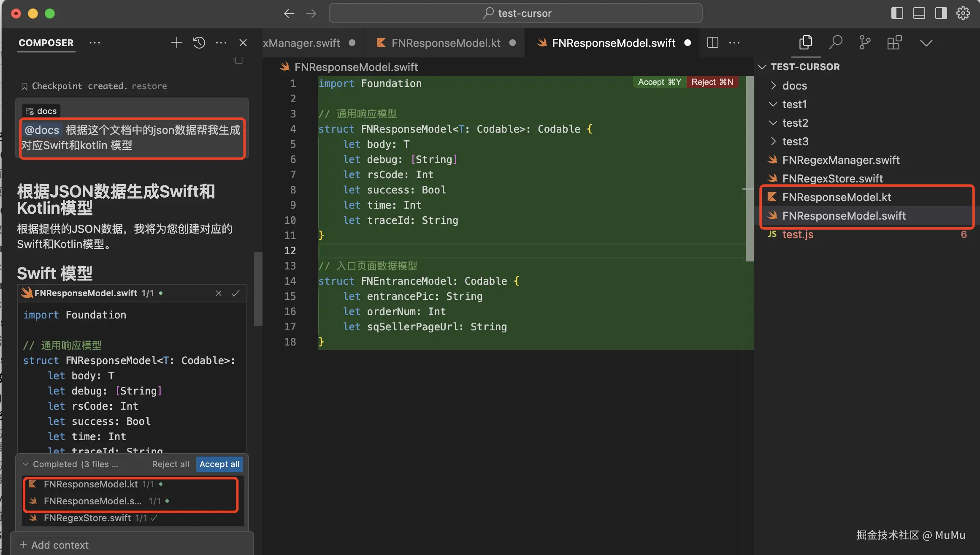Screen dimensions: 980x555
Task: Click the editor vertical scrollbar
Action: click(750, 169)
